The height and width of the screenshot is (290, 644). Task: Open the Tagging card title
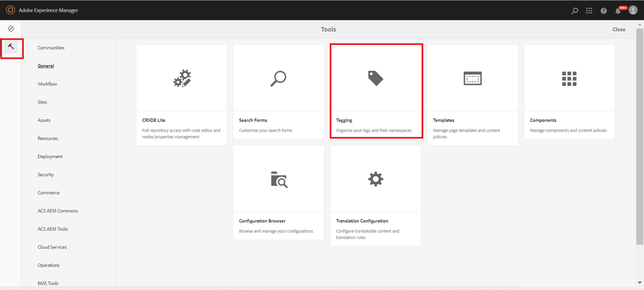(344, 120)
